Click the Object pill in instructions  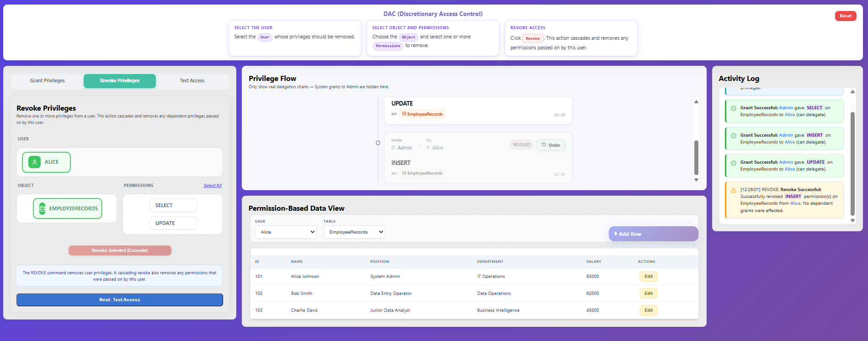pos(409,37)
